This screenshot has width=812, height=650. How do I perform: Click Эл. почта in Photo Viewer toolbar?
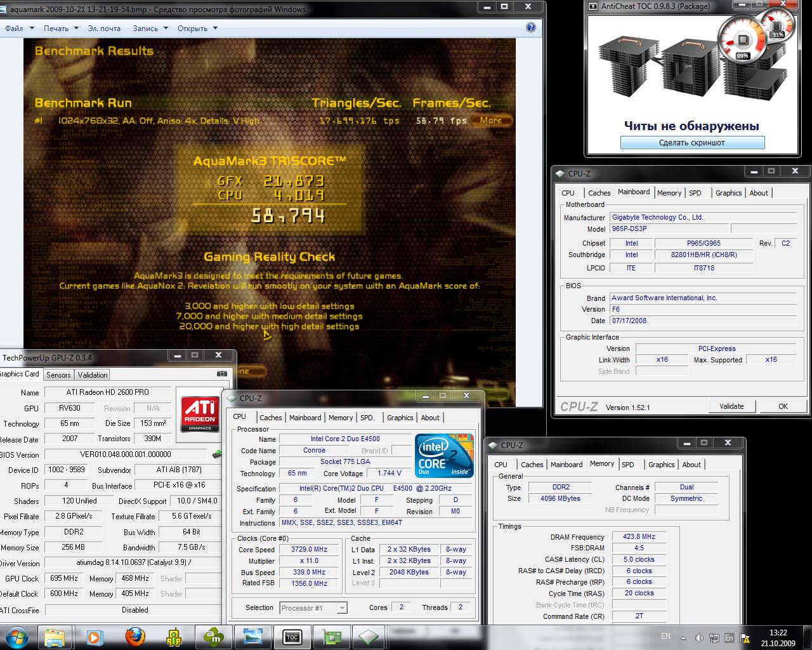click(x=104, y=28)
